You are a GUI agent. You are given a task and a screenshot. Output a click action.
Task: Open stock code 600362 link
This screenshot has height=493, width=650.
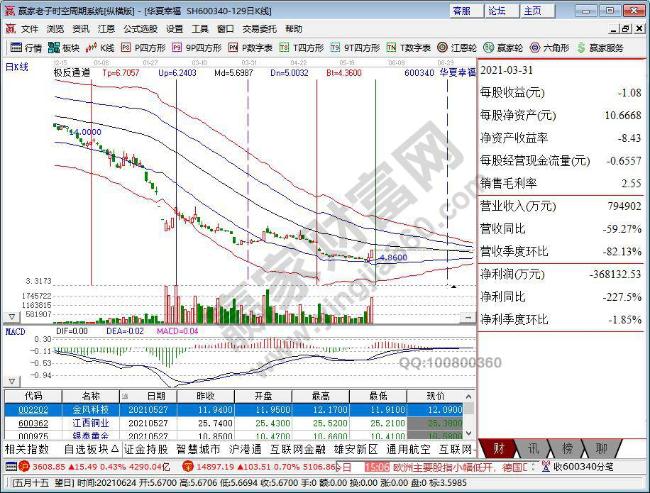33,423
